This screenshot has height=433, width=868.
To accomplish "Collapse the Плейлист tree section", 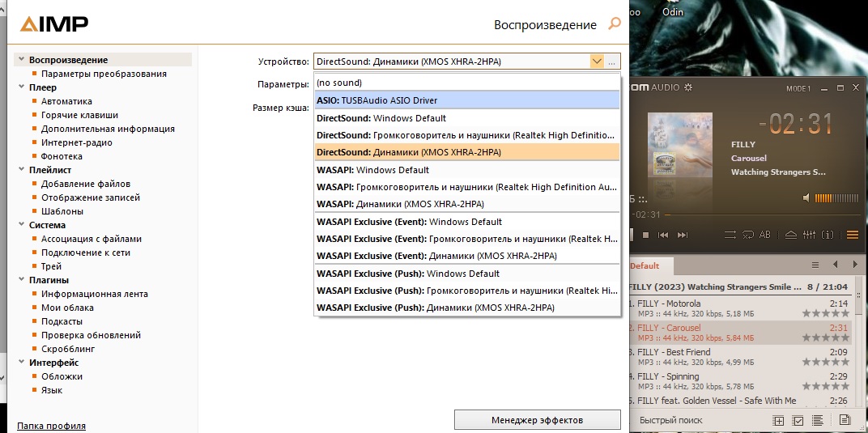I will point(22,170).
